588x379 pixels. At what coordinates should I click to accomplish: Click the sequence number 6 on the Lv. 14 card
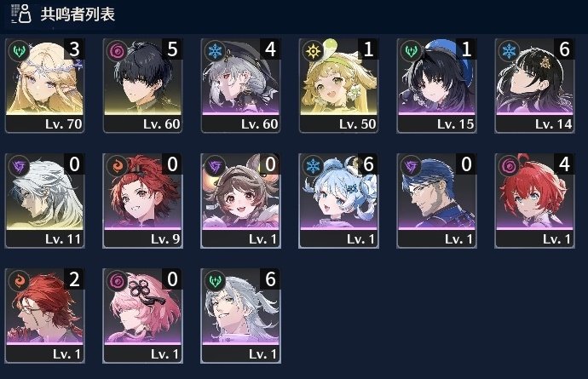click(564, 49)
